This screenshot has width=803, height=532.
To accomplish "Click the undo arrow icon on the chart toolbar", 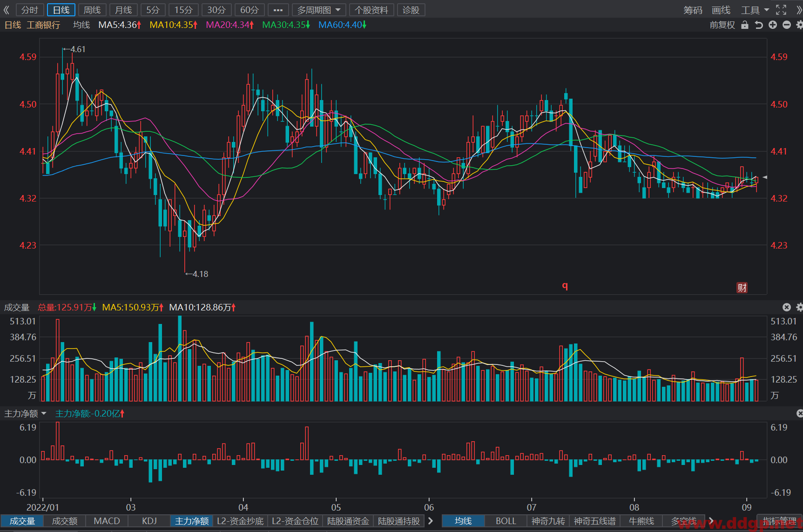I will (759, 25).
